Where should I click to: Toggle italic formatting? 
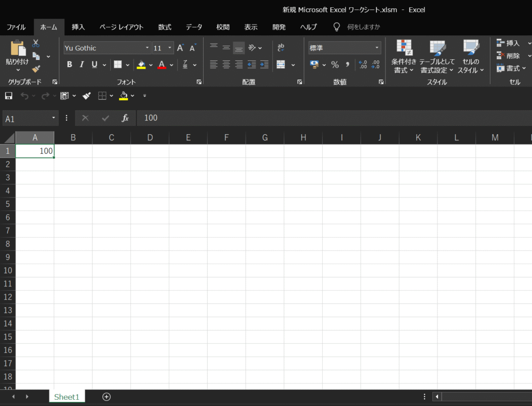[82, 64]
